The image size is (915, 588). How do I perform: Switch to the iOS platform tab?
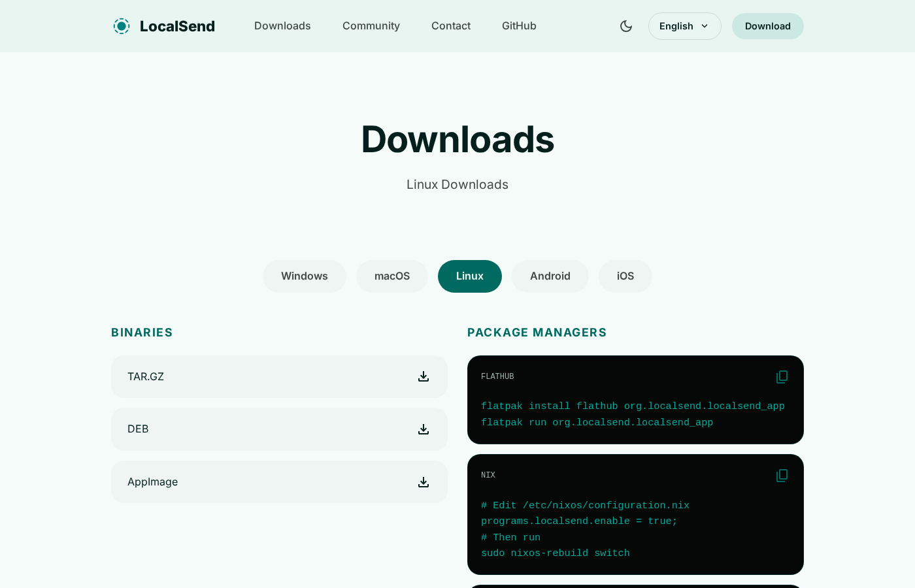625,276
